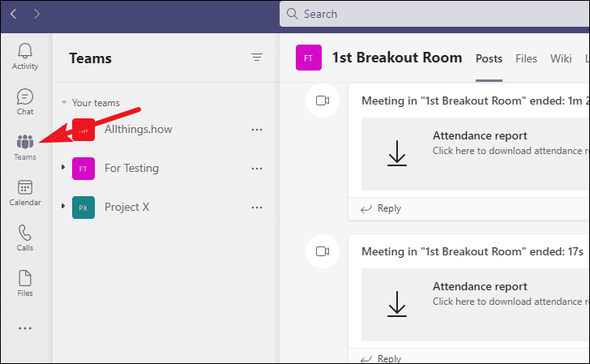Click the search magnifier icon

(292, 14)
